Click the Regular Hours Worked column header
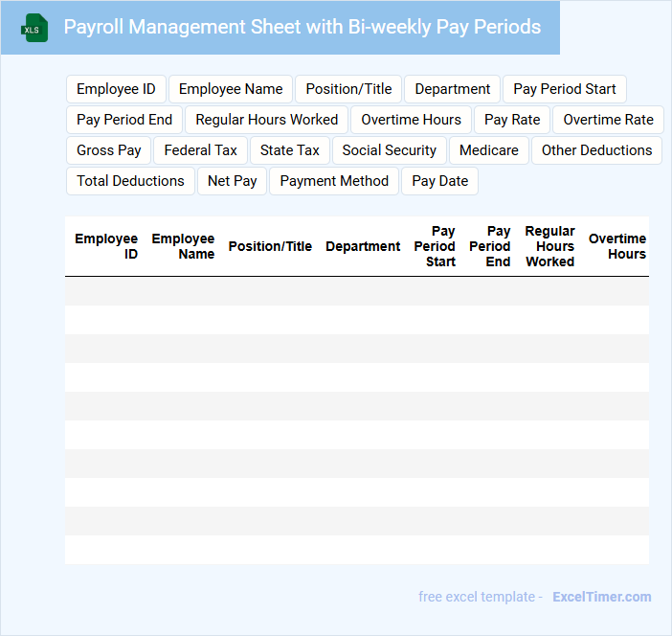 coord(550,246)
